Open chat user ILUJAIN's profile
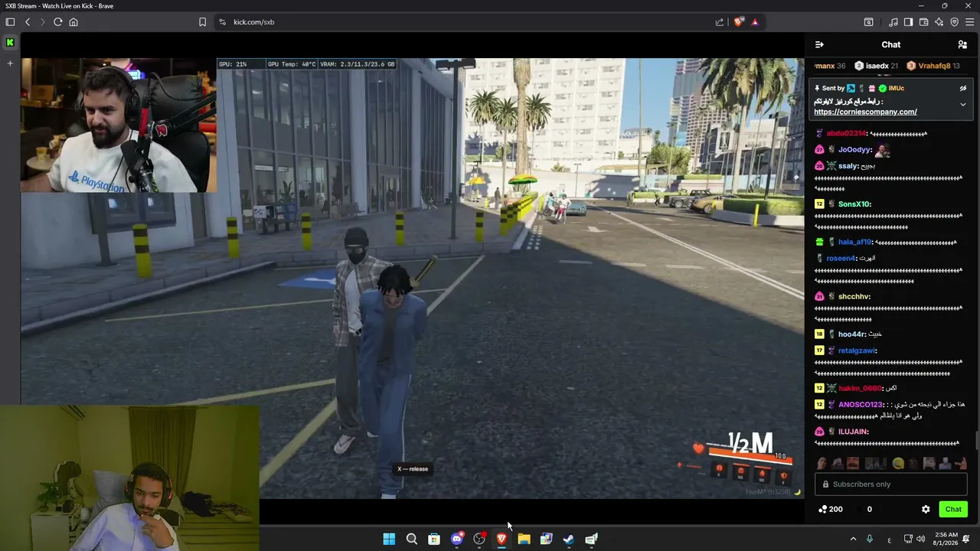980x551 pixels. click(854, 432)
